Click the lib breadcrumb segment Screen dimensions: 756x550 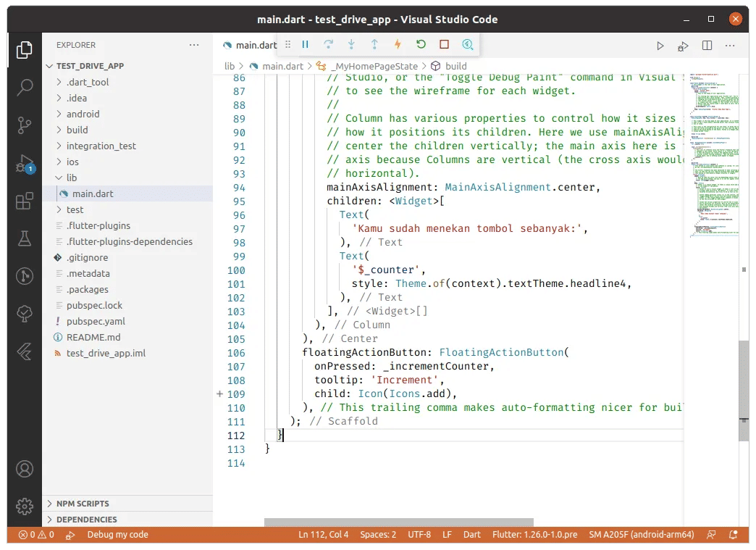230,66
